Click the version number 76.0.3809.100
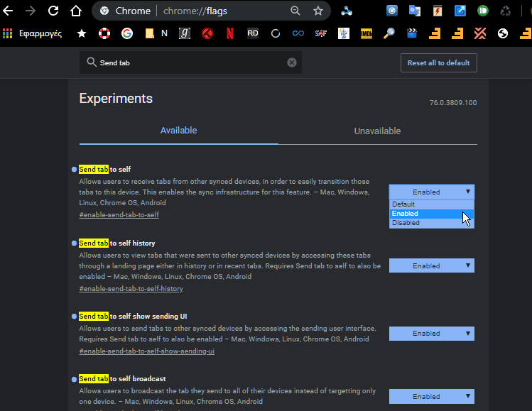The image size is (532, 411). coord(453,102)
